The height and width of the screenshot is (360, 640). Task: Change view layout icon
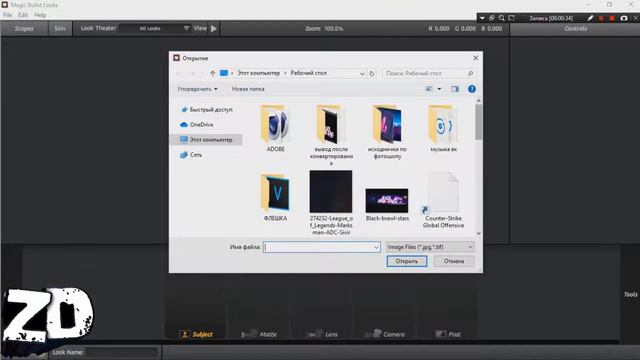point(429,89)
